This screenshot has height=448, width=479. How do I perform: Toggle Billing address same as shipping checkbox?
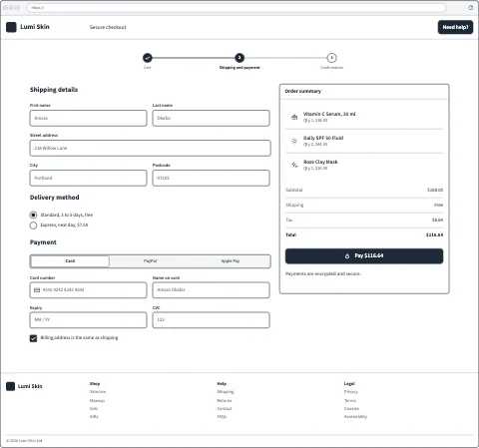pos(33,338)
